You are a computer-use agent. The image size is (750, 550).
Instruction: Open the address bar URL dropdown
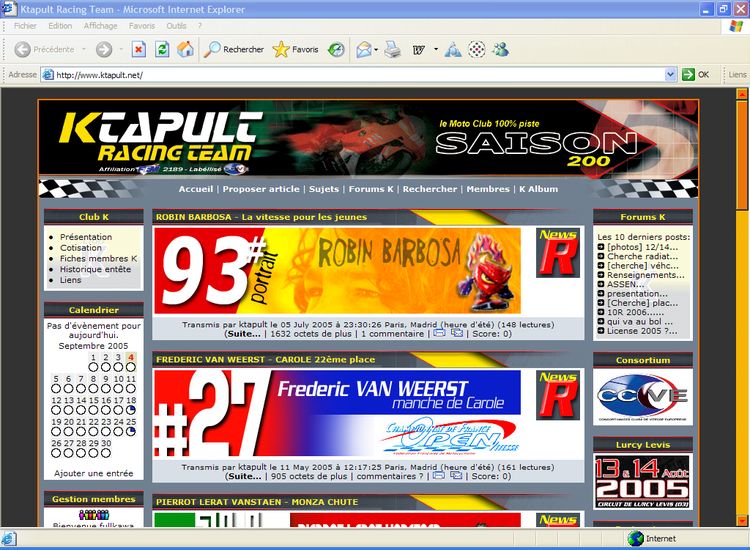(x=671, y=75)
